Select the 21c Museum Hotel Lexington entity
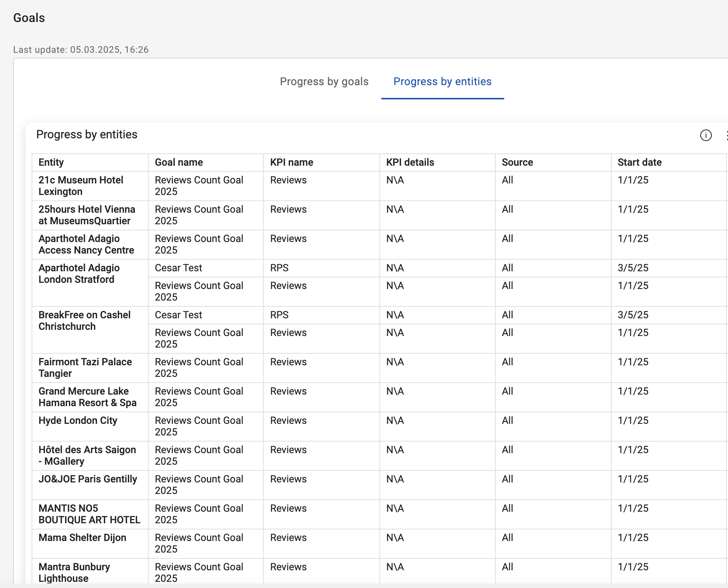The width and height of the screenshot is (728, 588). [x=81, y=186]
